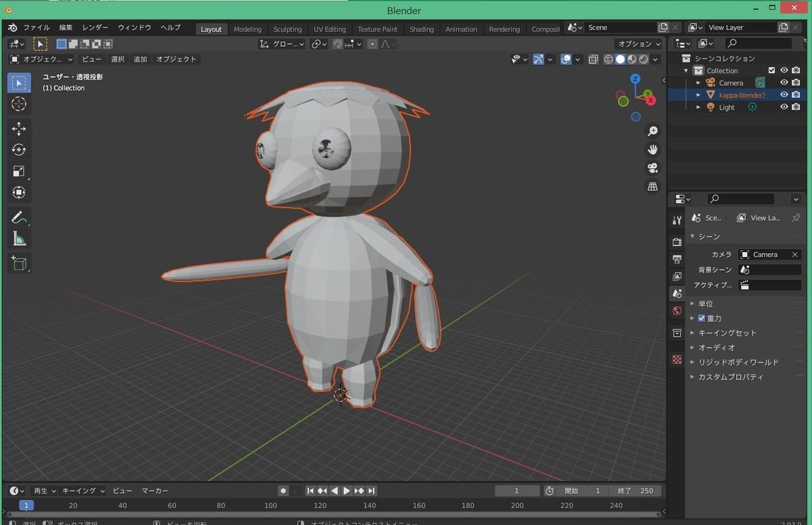Screen dimensions: 812x525
Task: Select the Annotate pencil tool
Action: [x=19, y=218]
